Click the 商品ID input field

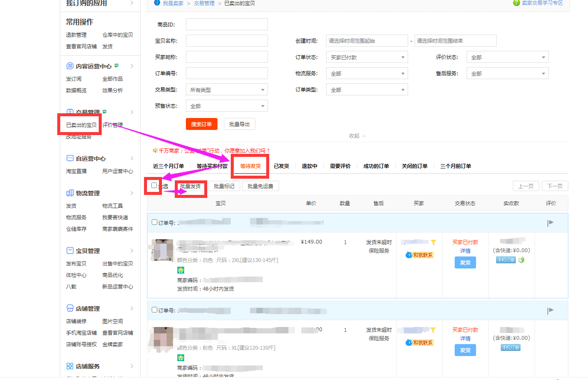click(226, 24)
